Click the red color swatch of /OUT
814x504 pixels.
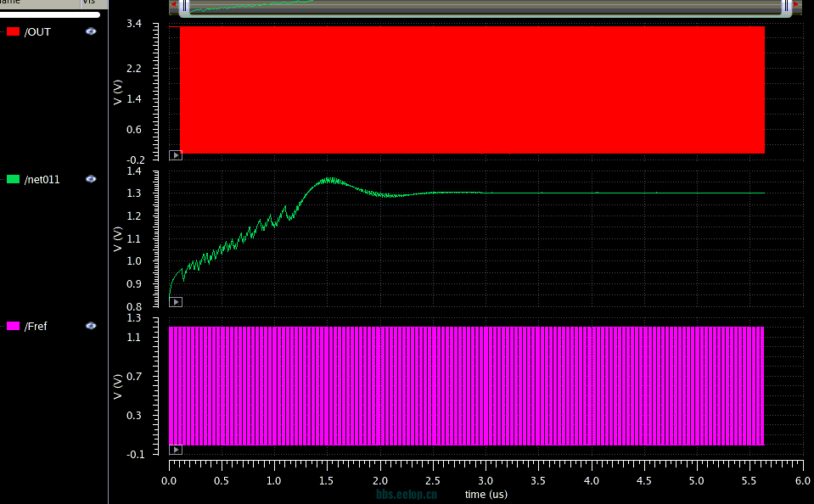click(x=13, y=31)
